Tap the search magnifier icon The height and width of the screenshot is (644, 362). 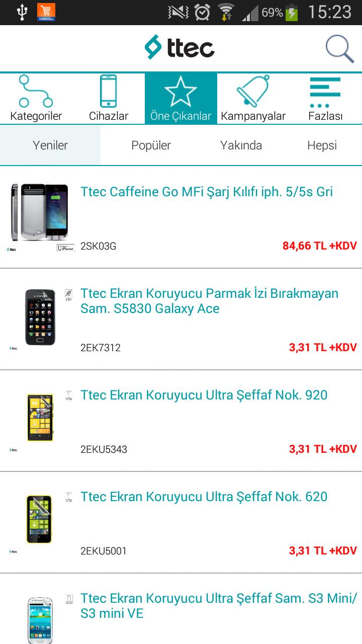pos(340,49)
